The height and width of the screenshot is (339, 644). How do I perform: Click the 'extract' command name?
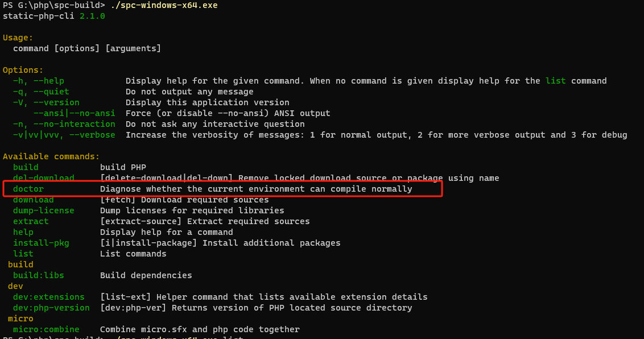click(31, 221)
